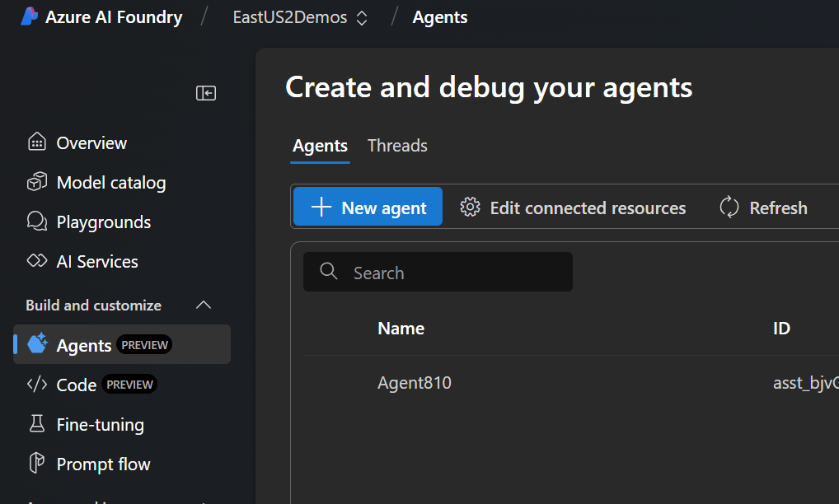The height and width of the screenshot is (504, 839).
Task: Click the Code brackets icon
Action: (x=37, y=385)
